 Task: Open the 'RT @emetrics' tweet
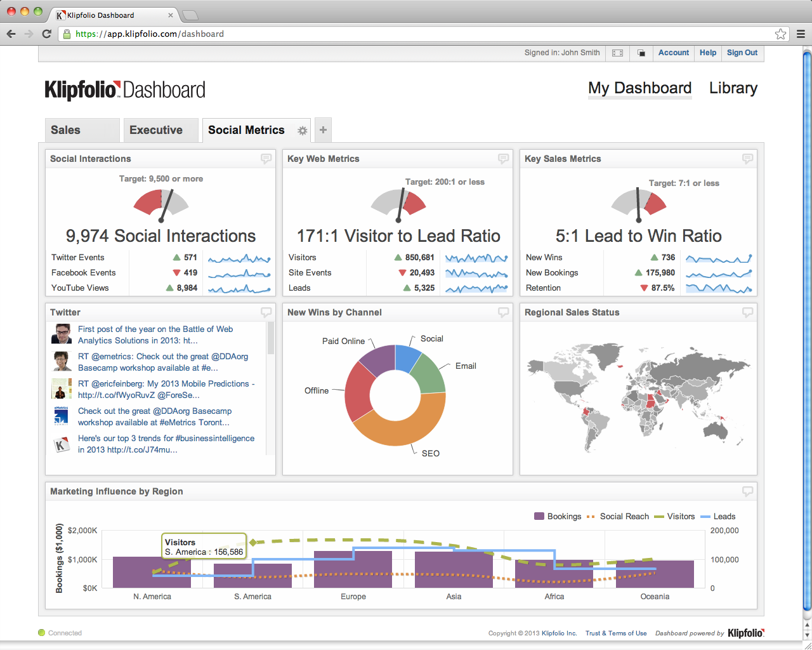163,362
